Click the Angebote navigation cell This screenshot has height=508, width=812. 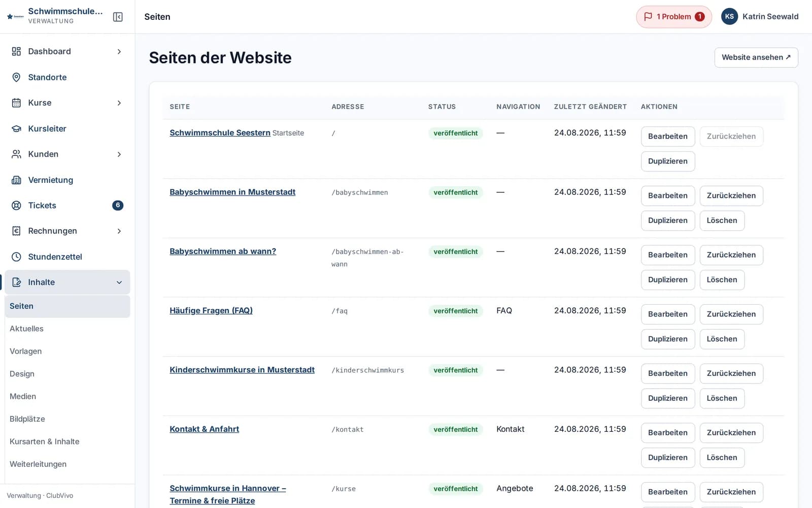(515, 488)
